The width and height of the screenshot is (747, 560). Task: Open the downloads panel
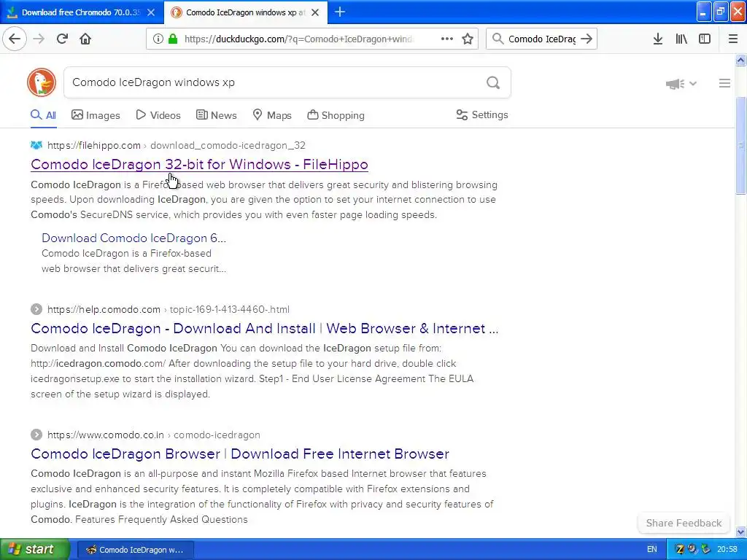658,39
